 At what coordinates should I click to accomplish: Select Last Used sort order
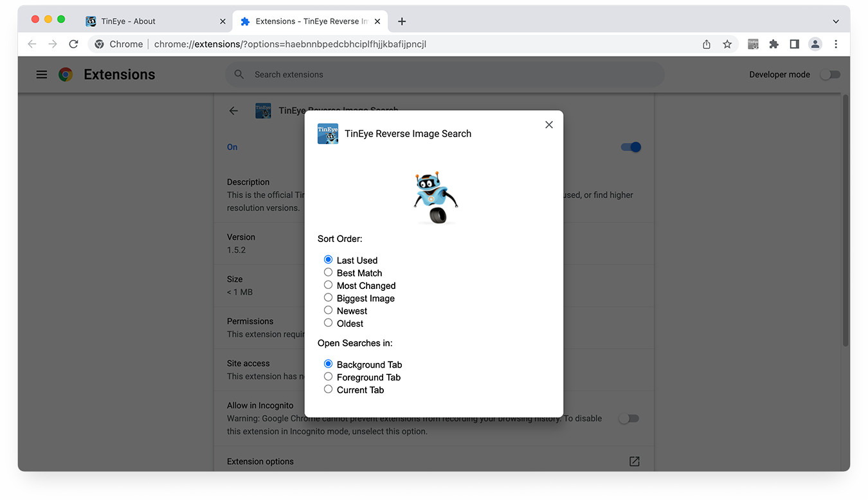(328, 260)
